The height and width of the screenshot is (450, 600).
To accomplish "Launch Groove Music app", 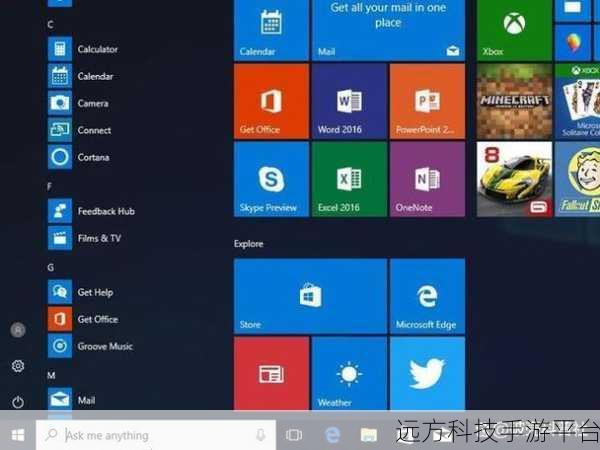I will [x=90, y=346].
